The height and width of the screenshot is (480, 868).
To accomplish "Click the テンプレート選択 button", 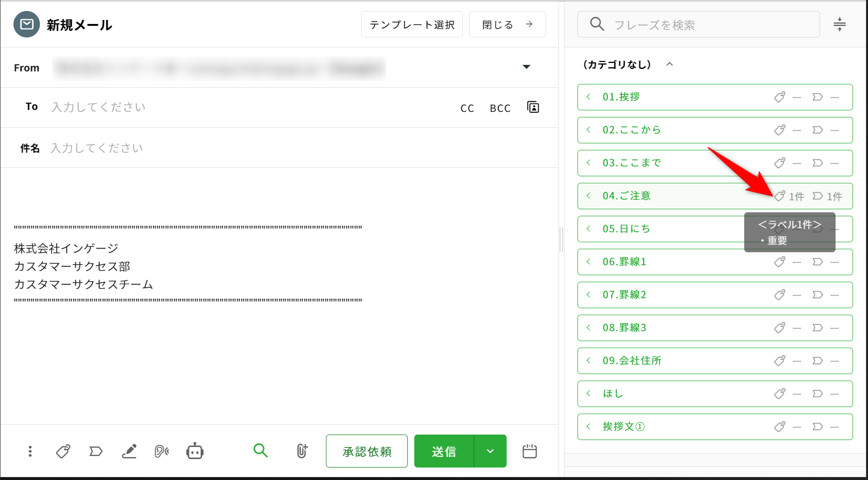I will (412, 24).
